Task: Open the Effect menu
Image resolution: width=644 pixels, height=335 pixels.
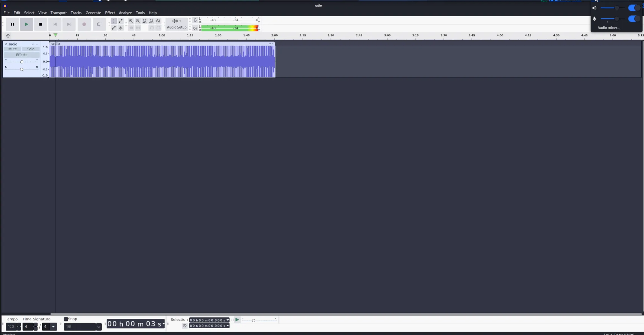Action: coord(110,13)
